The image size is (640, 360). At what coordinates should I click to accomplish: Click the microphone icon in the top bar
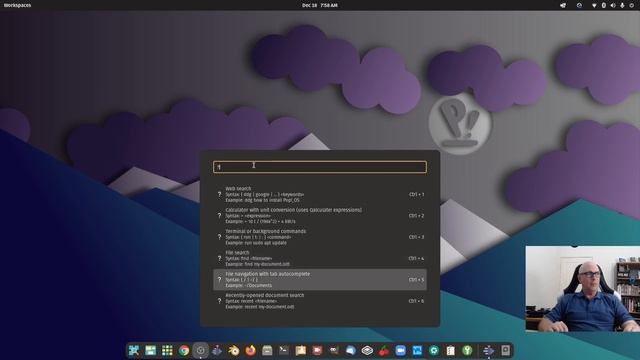[622, 5]
